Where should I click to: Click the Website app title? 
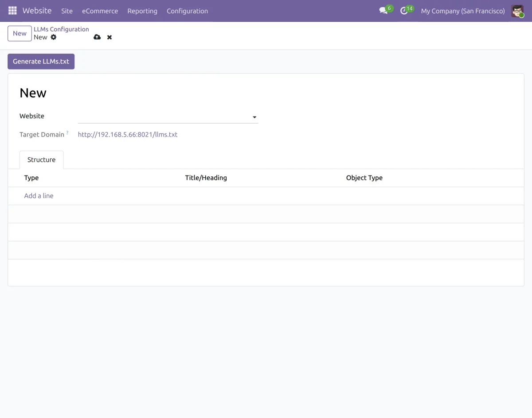(x=37, y=11)
